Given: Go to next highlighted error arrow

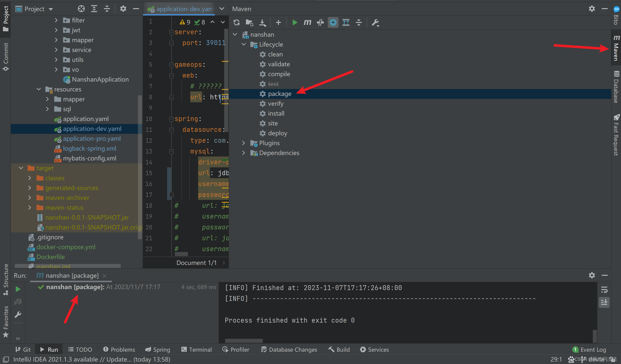Looking at the screenshot, I should coord(223,22).
